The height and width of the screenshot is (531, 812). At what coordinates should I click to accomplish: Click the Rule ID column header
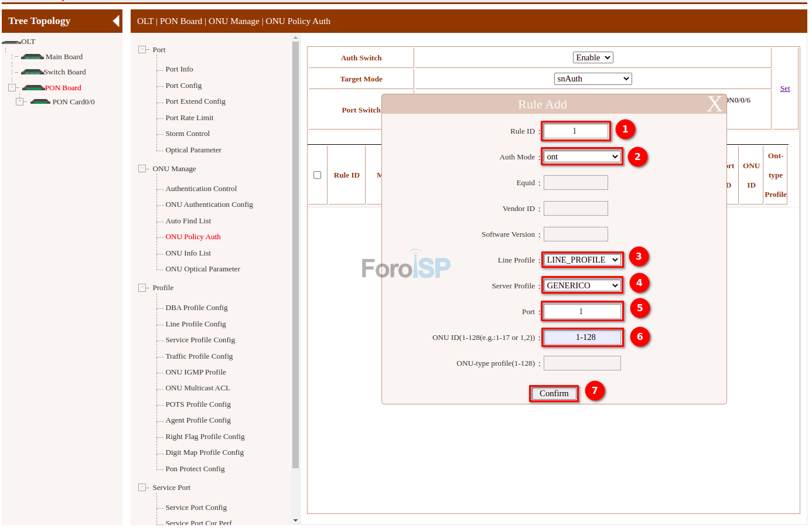(x=347, y=175)
